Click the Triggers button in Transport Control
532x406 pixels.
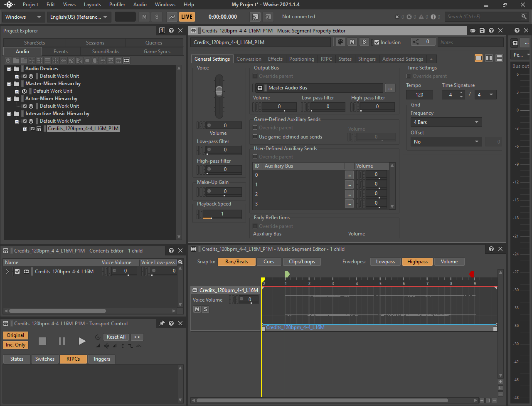pyautogui.click(x=102, y=359)
